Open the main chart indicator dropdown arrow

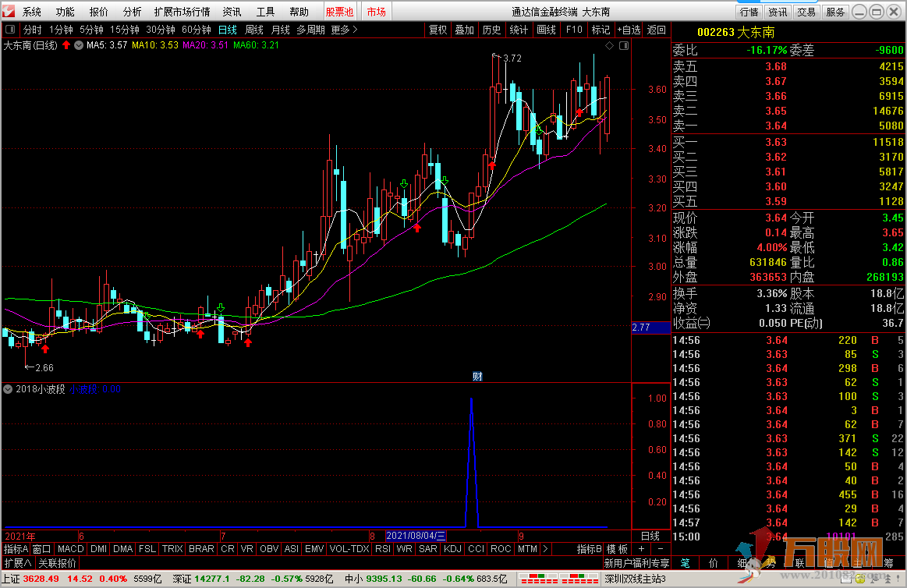(x=78, y=45)
